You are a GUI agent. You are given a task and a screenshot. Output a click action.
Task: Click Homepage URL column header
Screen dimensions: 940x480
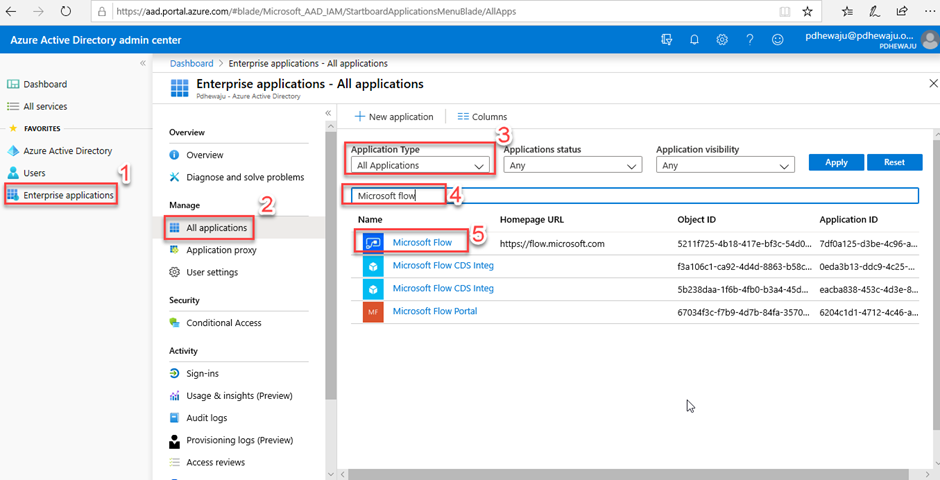[532, 220]
